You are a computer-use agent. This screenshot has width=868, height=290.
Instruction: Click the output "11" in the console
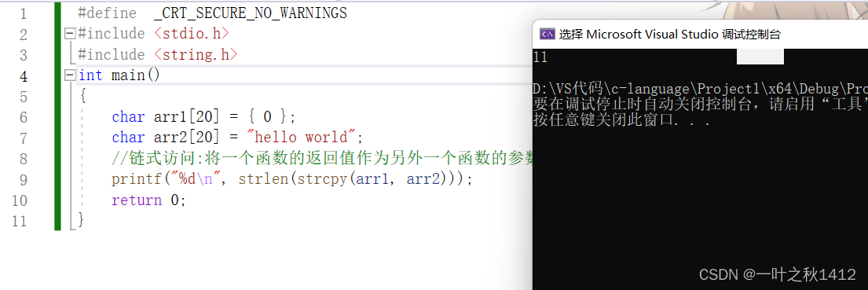tap(540, 57)
